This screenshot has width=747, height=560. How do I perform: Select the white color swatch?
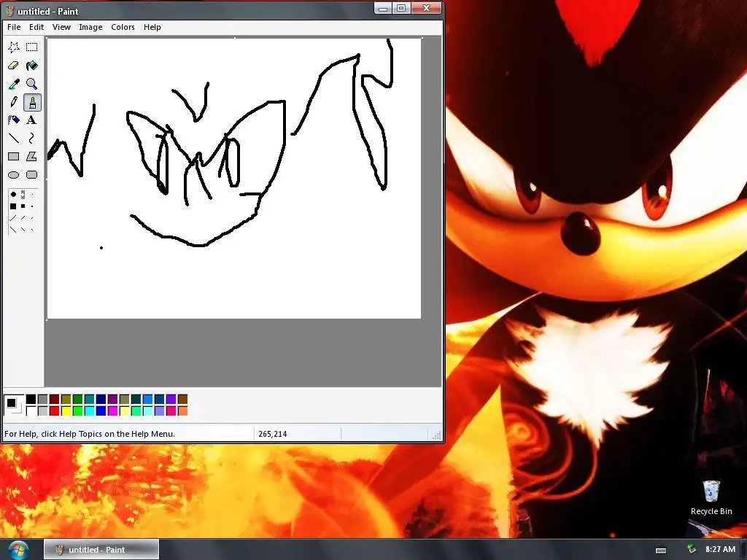click(31, 411)
